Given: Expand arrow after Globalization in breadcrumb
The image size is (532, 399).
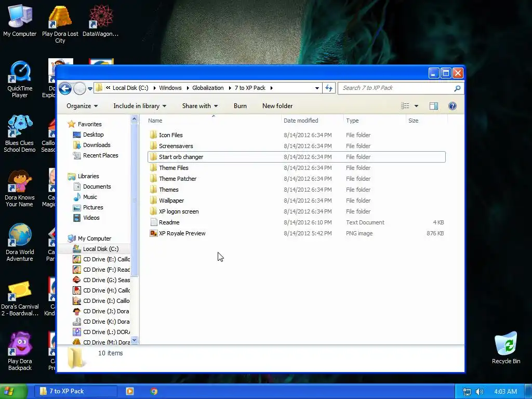Looking at the screenshot, I should click(230, 88).
